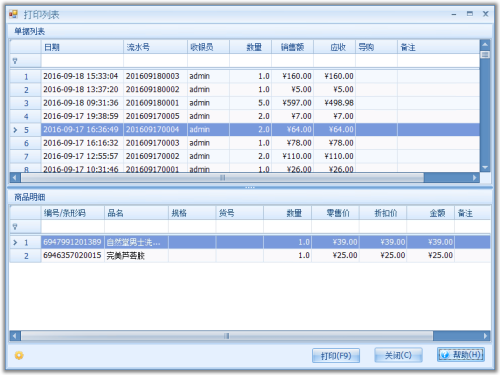Click the Print (F9) button
The image size is (500, 375).
click(x=336, y=356)
